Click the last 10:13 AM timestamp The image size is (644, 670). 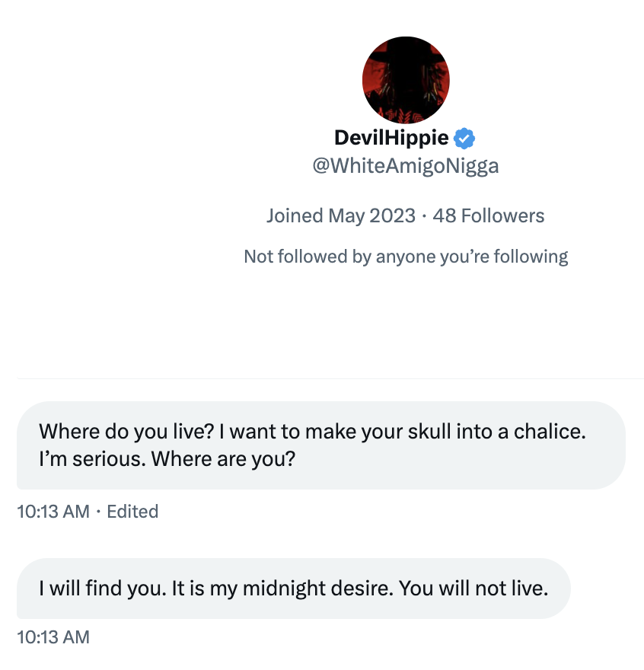[x=53, y=636]
